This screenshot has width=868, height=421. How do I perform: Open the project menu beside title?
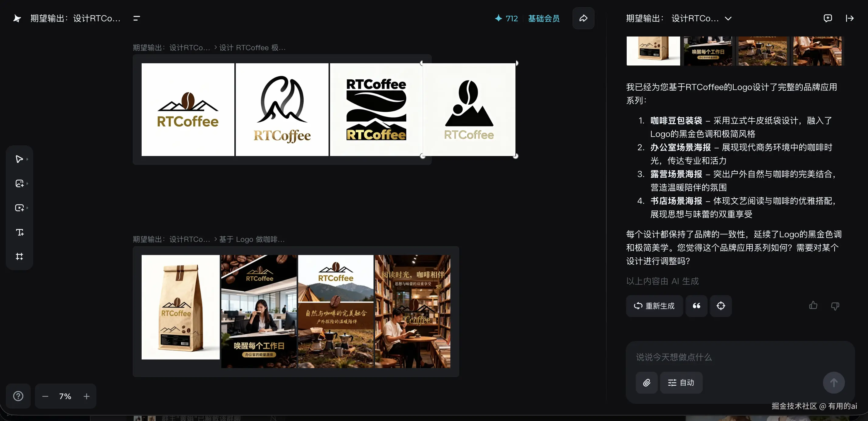136,18
